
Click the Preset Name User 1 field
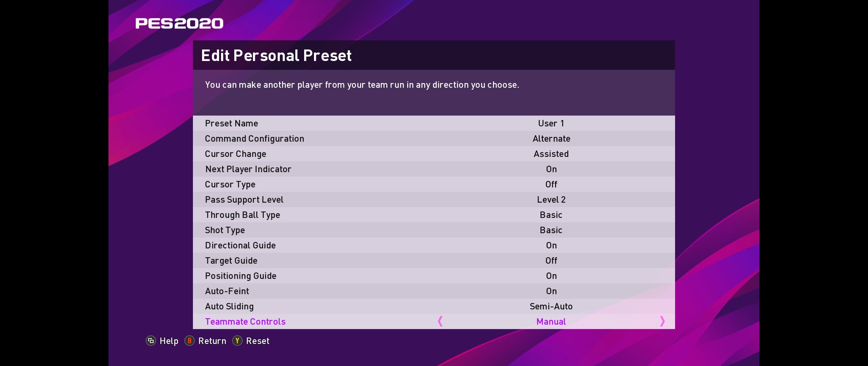click(x=551, y=123)
